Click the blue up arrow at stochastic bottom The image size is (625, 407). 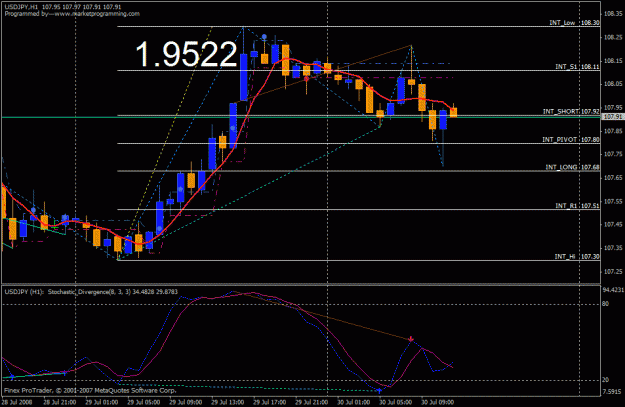[x=379, y=391]
